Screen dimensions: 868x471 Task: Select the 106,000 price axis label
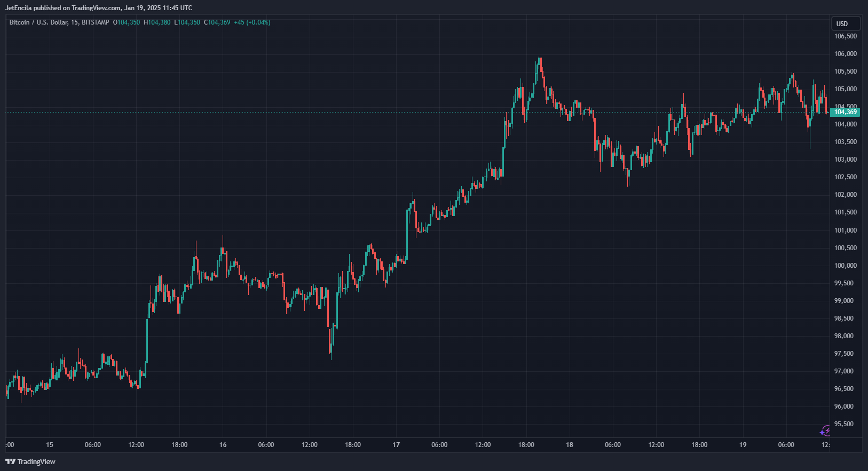click(846, 54)
